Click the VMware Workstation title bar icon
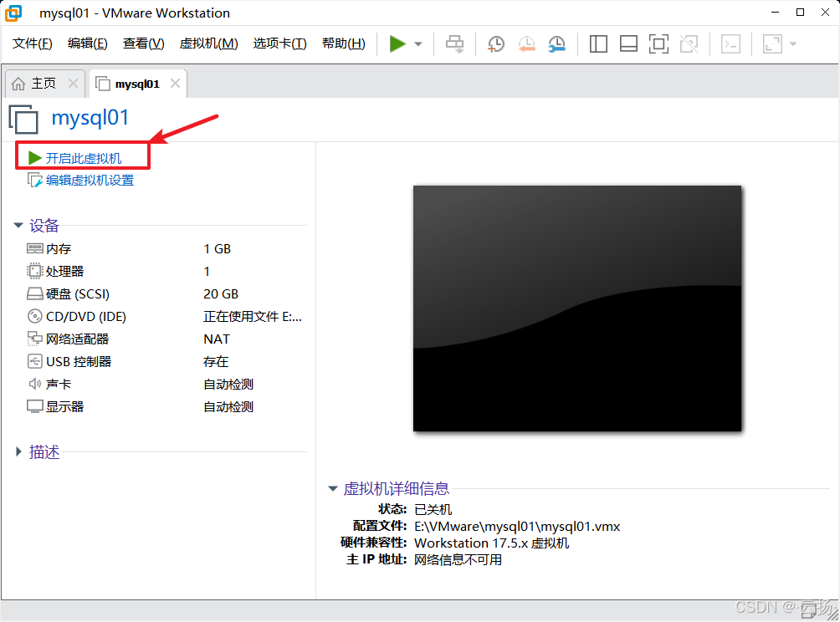Image resolution: width=840 pixels, height=622 pixels. point(13,13)
